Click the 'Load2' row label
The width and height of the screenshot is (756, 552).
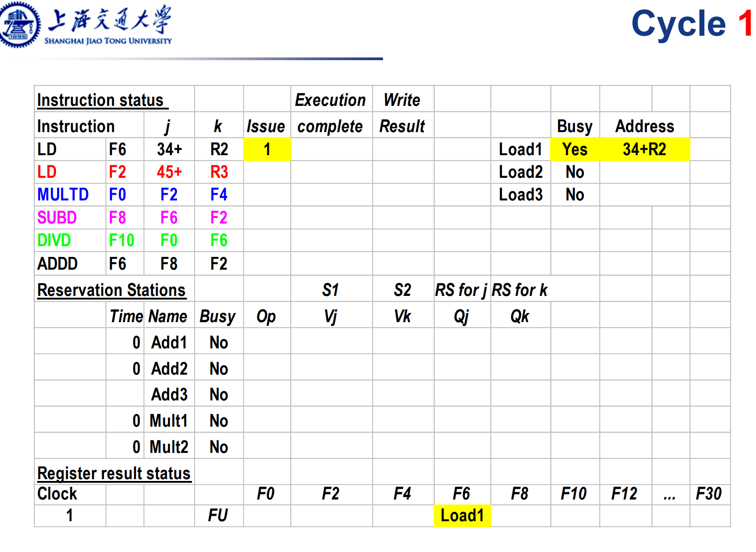pos(521,172)
